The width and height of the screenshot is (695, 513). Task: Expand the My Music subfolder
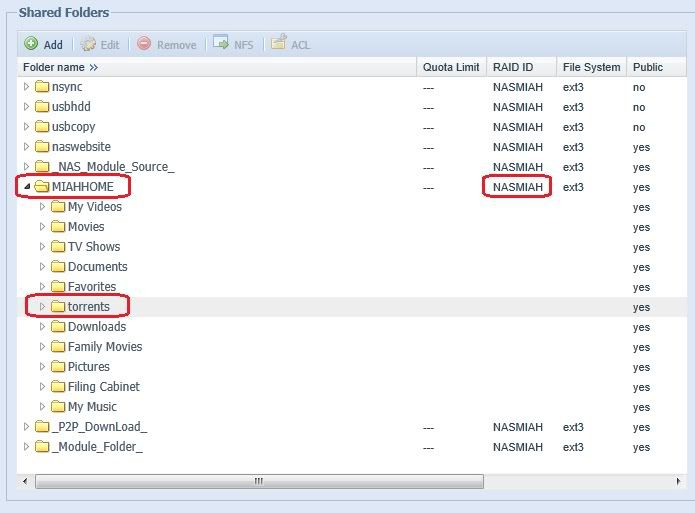(x=42, y=406)
